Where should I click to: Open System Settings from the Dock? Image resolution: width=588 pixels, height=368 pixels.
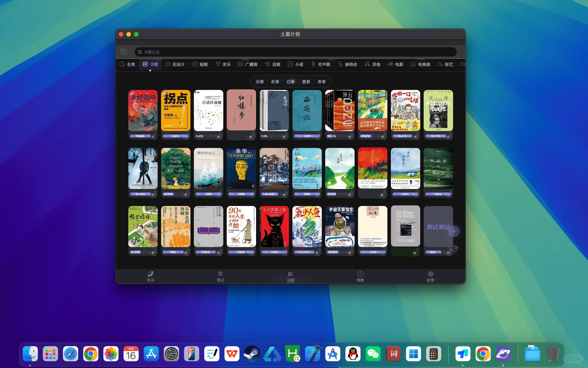coord(171,354)
